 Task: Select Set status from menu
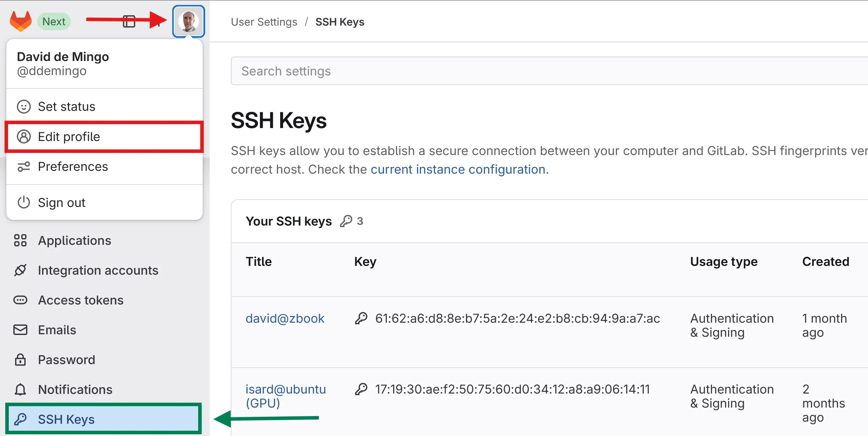[66, 107]
